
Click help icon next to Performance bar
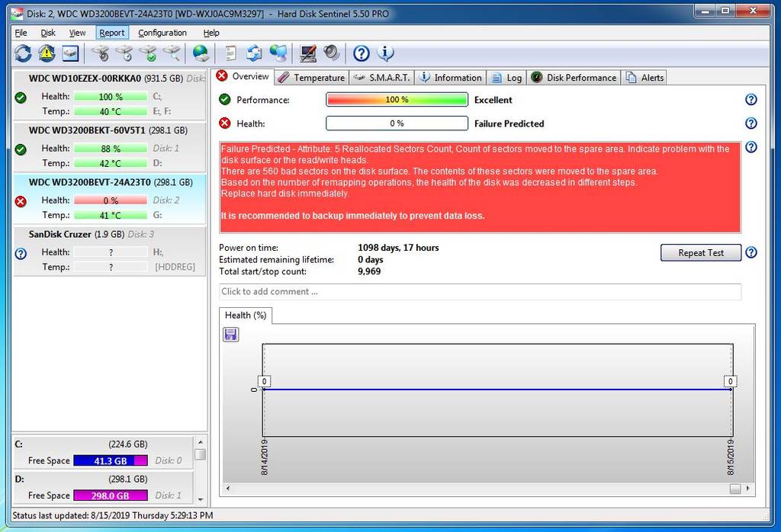[x=751, y=100]
